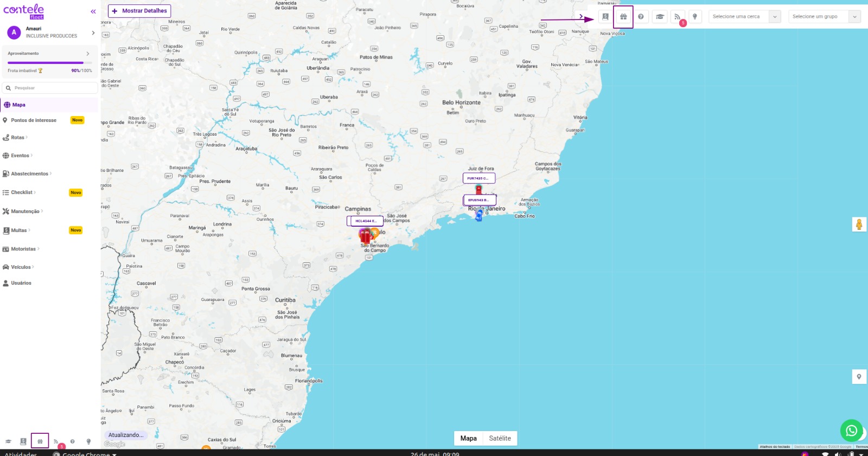Open the 'Selecione uma cerca' dropdown
Viewport: 868px width, 456px height.
744,17
